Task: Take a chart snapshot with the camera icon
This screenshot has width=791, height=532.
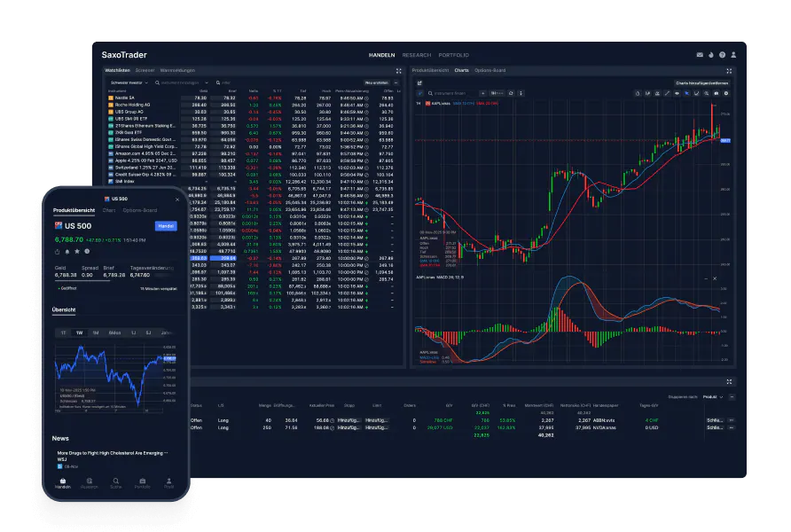Action: 716,93
